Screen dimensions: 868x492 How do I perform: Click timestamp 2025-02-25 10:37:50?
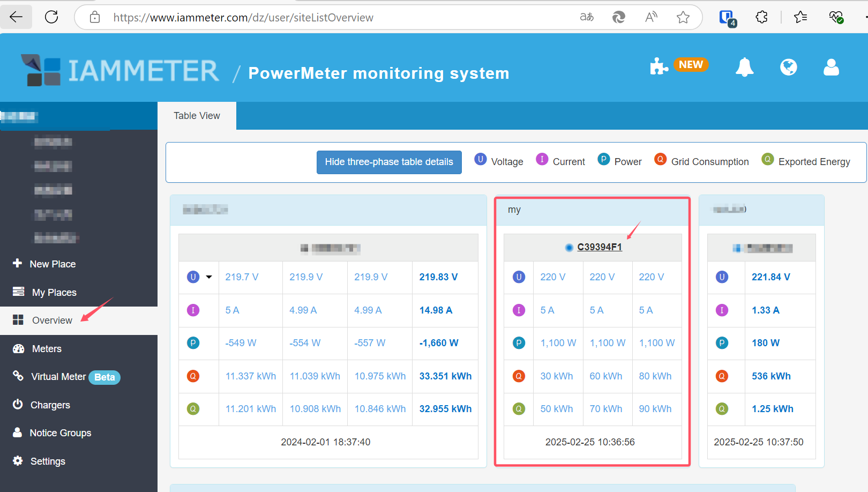759,442
